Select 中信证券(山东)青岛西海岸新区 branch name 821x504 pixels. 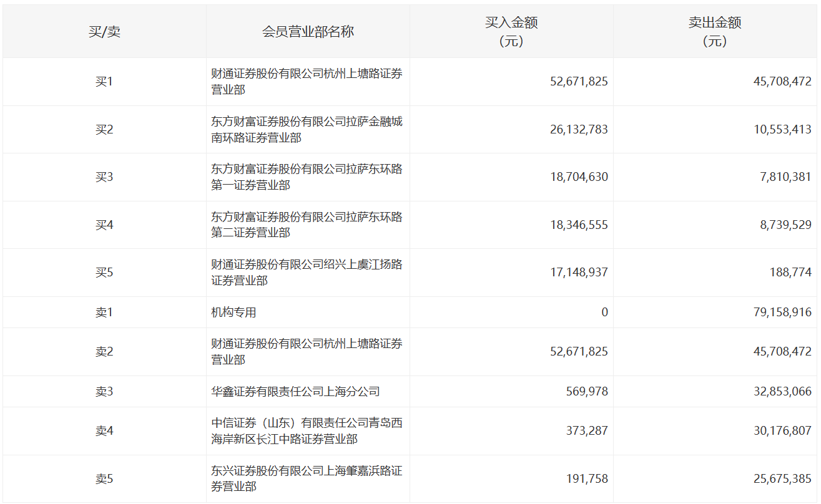307,431
